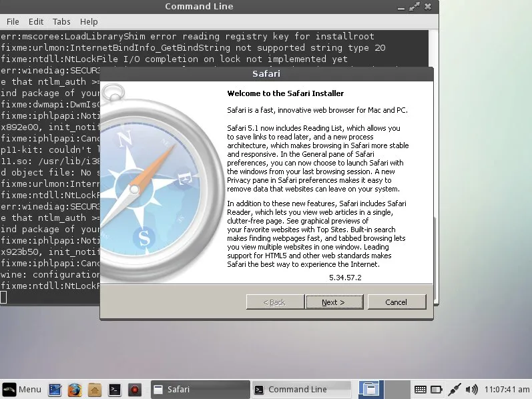Open the Help menu in terminal
This screenshot has width=532, height=399.
coord(89,21)
